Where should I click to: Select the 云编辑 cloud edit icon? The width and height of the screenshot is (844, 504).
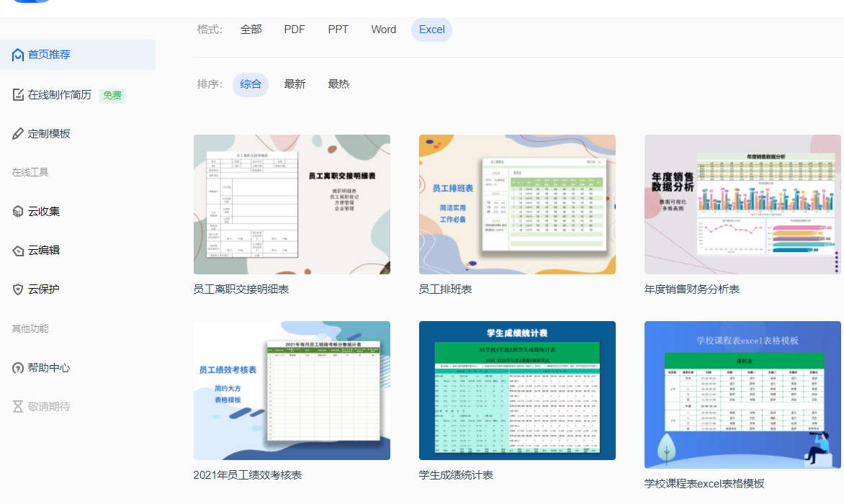pos(18,250)
